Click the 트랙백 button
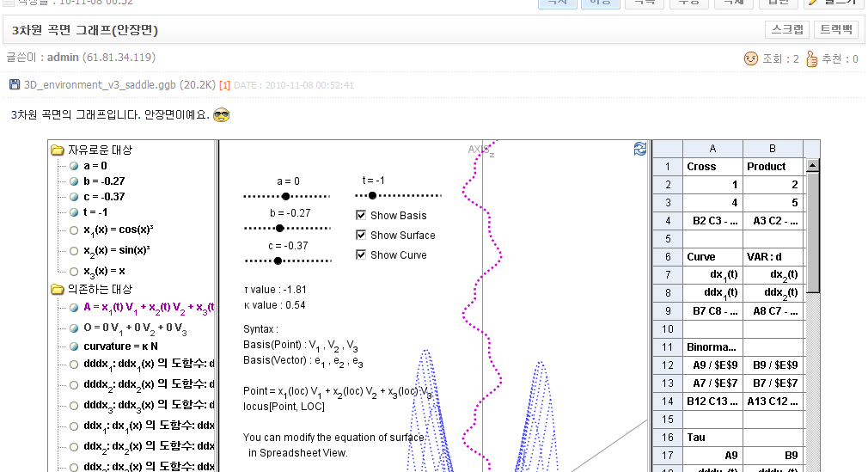Viewport: 868px width, 472px height. 835,29
